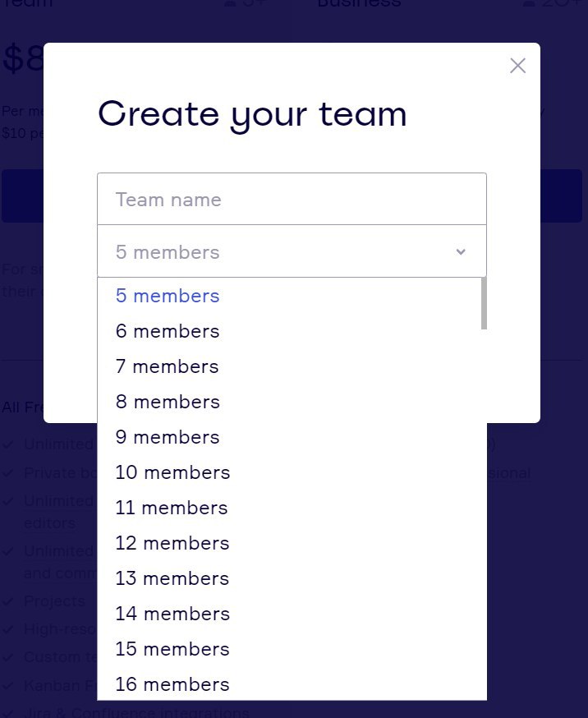The height and width of the screenshot is (718, 588).
Task: Click the Team name input field
Action: (x=292, y=199)
